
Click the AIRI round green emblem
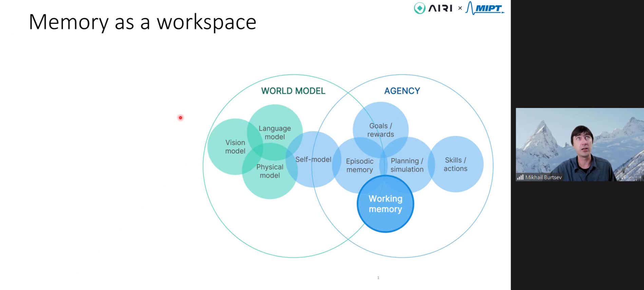(x=419, y=8)
